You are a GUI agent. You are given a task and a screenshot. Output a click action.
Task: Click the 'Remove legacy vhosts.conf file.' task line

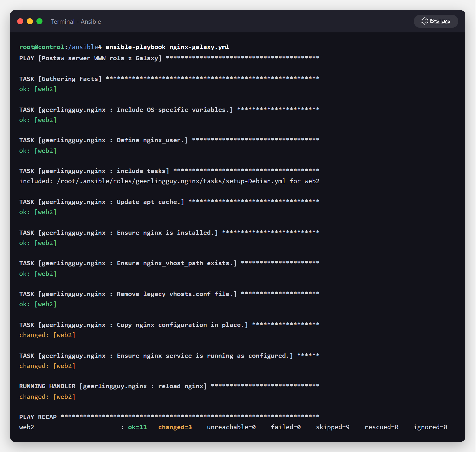(x=169, y=294)
